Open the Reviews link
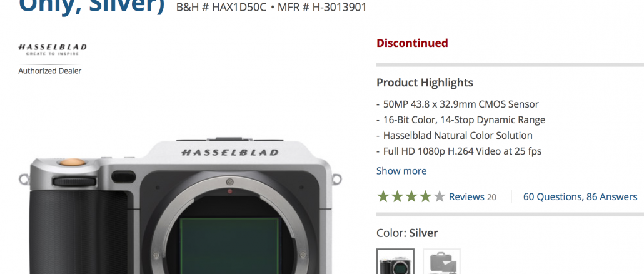Viewport: 644px width, 274px height. tap(466, 197)
